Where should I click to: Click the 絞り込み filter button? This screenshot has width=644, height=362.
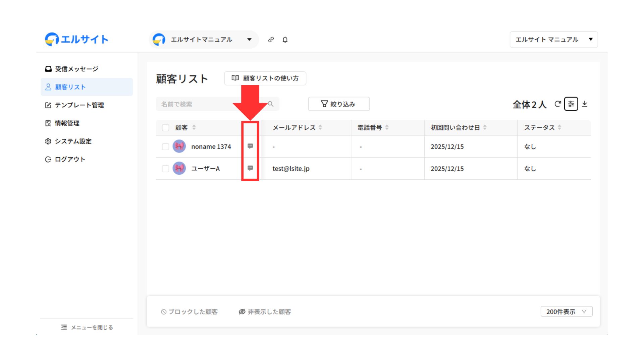tap(339, 104)
